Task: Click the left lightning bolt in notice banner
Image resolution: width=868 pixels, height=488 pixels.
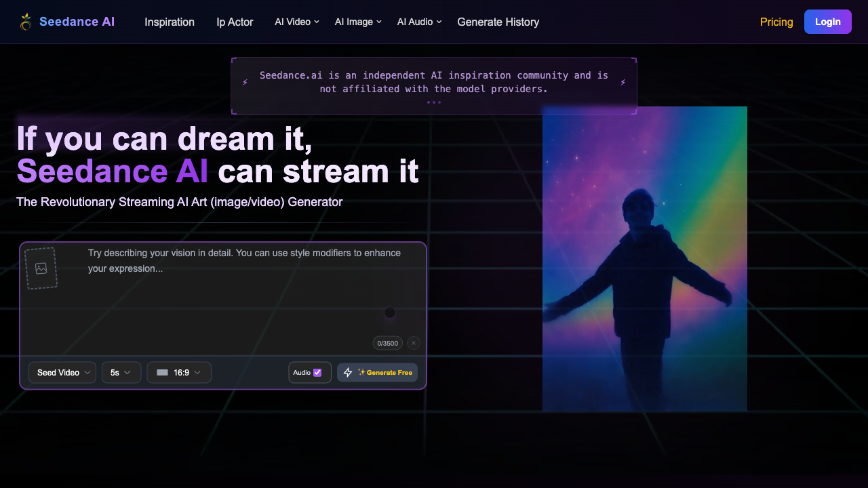Action: pyautogui.click(x=245, y=83)
